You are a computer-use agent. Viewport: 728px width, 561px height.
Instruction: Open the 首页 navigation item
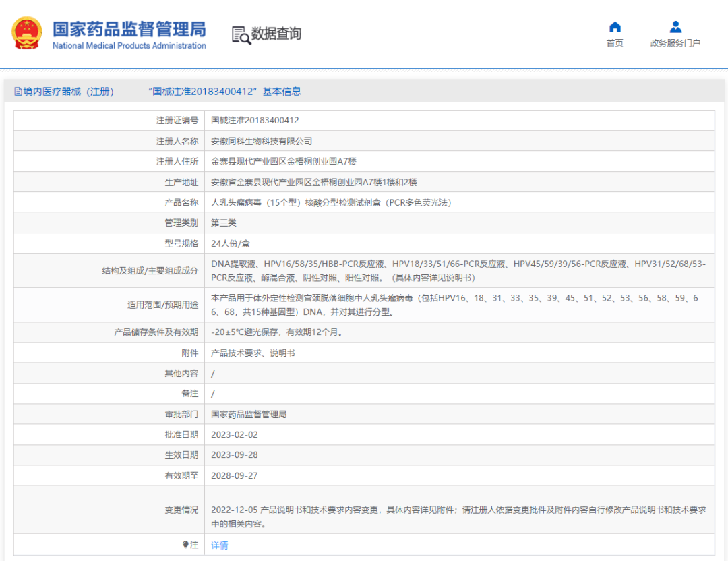click(615, 43)
